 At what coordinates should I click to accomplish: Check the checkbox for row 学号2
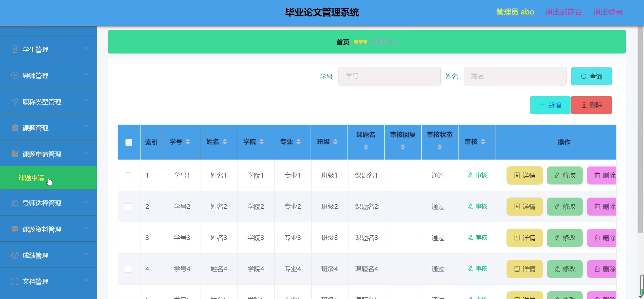tap(128, 207)
